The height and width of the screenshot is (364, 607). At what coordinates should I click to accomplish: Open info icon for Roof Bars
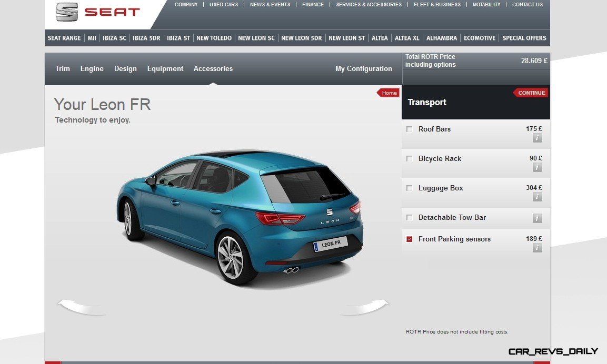(537, 138)
